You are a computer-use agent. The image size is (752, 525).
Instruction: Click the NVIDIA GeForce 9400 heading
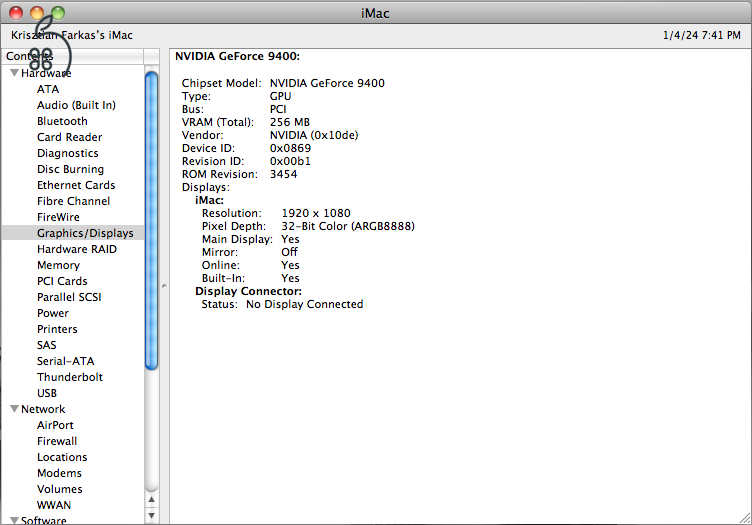point(237,57)
